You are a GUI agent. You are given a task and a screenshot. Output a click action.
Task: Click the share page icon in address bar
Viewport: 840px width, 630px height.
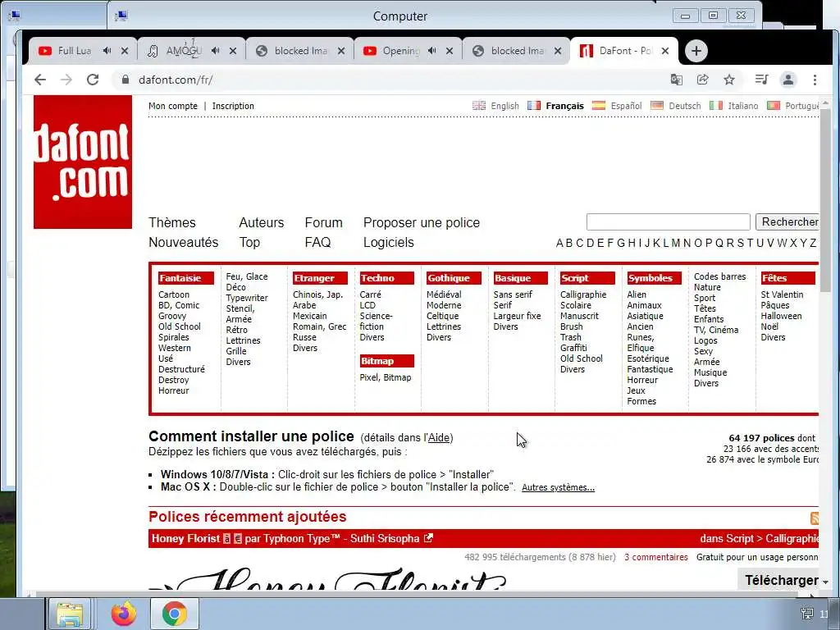click(x=702, y=80)
